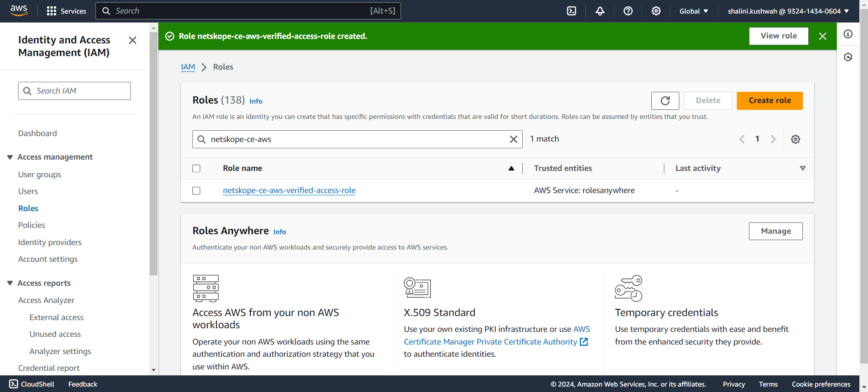Click the external link icon for Private Certificate Authority
Image resolution: width=868 pixels, height=392 pixels.
tap(584, 342)
